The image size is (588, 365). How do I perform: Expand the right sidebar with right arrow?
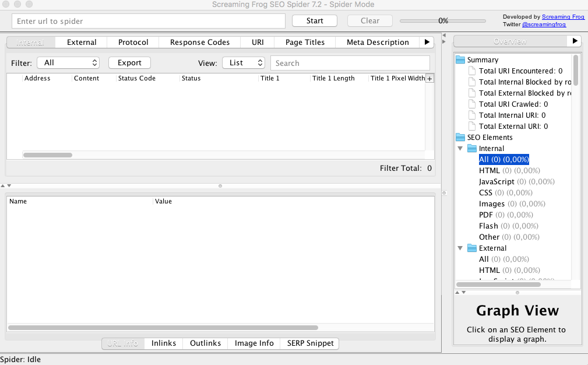point(444,41)
